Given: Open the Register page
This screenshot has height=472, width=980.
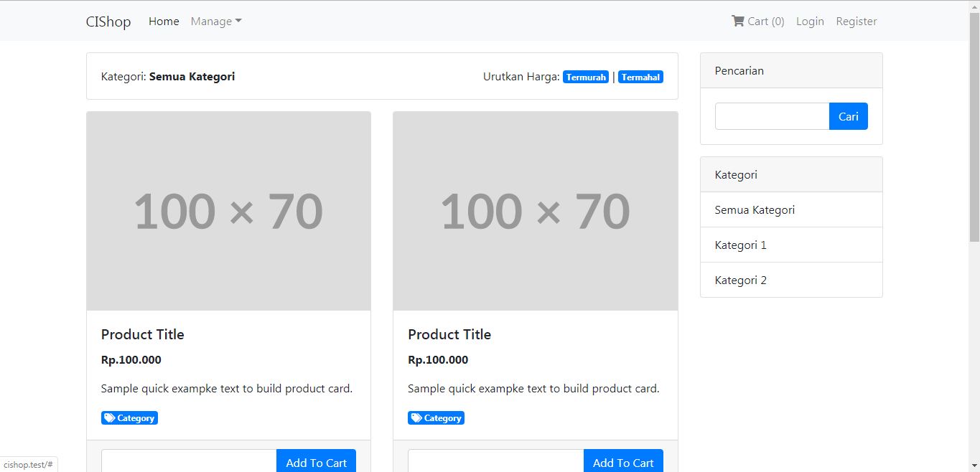Looking at the screenshot, I should point(856,22).
